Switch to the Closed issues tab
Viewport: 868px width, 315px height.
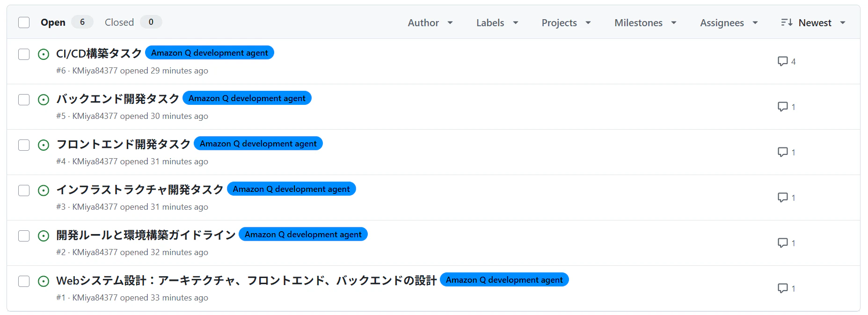point(133,22)
